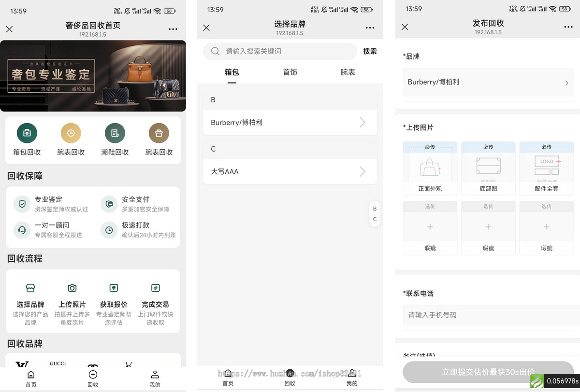The width and height of the screenshot is (580, 392).
Task: Tap the 极速打款 clock icon
Action: [109, 230]
